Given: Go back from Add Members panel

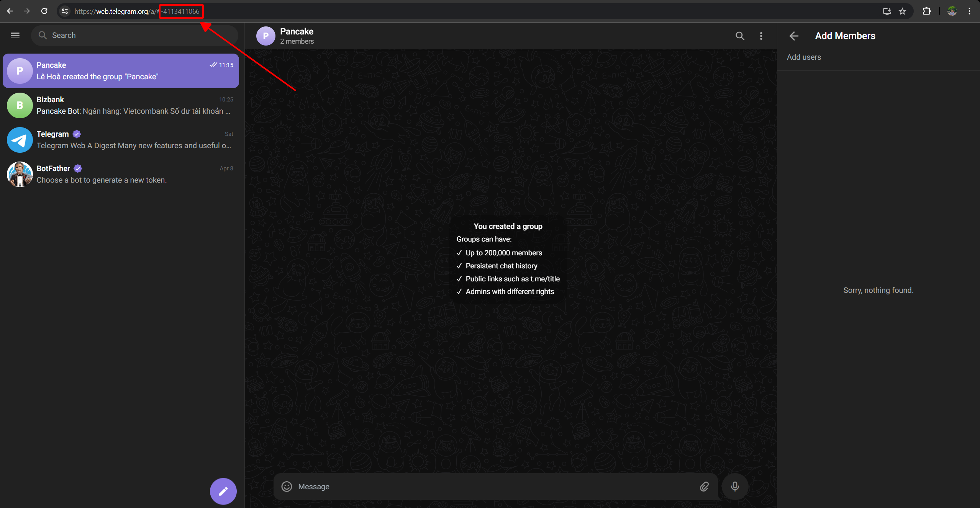Looking at the screenshot, I should click(x=794, y=36).
